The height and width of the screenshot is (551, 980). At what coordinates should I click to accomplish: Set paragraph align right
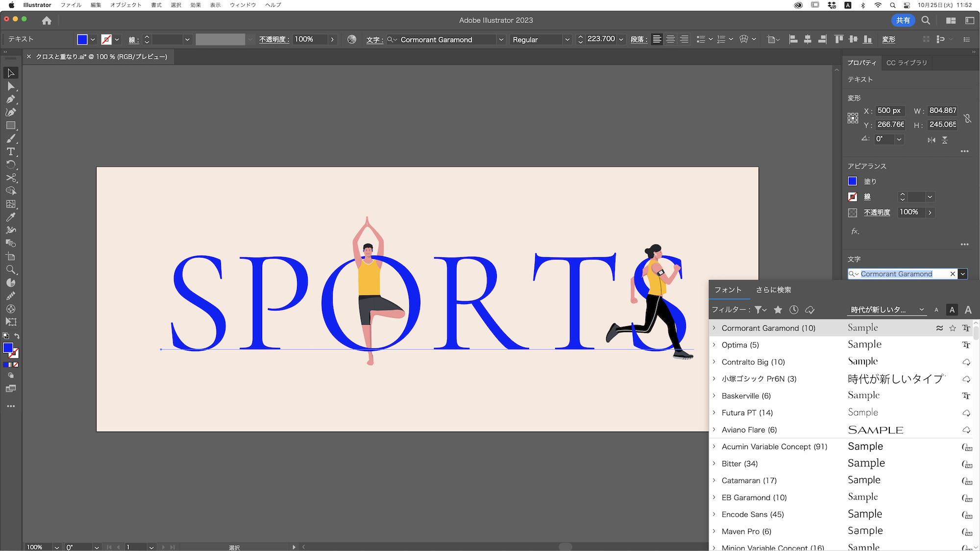click(684, 39)
